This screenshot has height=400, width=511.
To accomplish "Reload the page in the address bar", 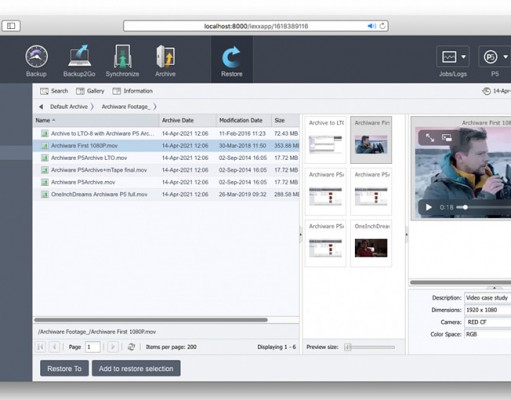I will pyautogui.click(x=383, y=26).
